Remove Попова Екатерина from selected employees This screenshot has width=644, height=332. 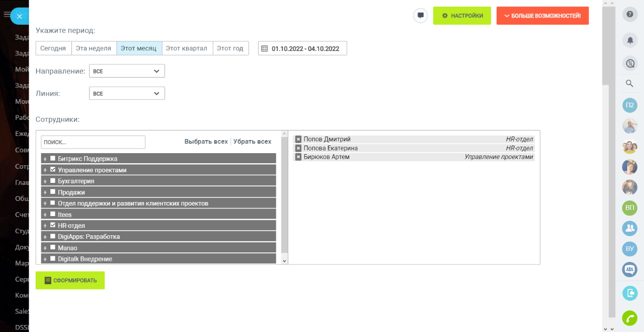click(298, 148)
